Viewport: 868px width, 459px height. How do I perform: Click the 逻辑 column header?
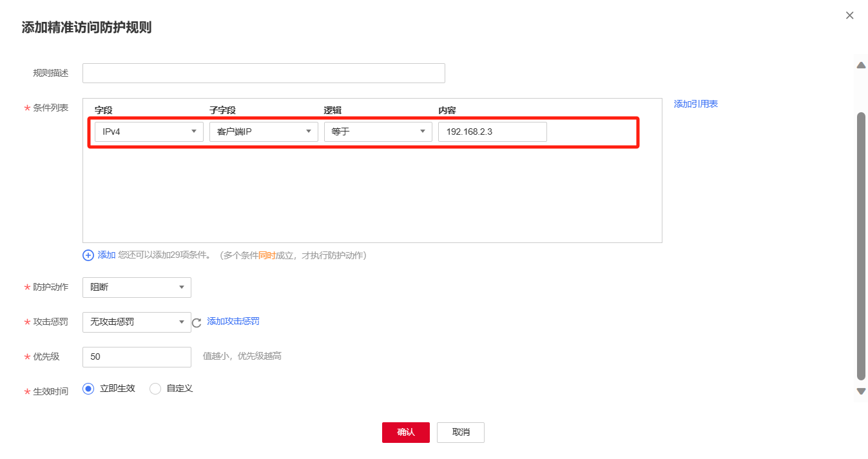333,110
